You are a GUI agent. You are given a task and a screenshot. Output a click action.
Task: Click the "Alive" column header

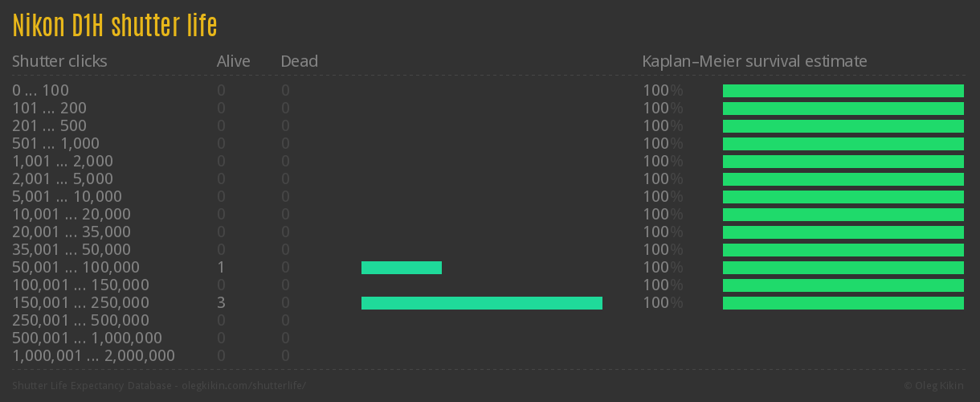[233, 61]
